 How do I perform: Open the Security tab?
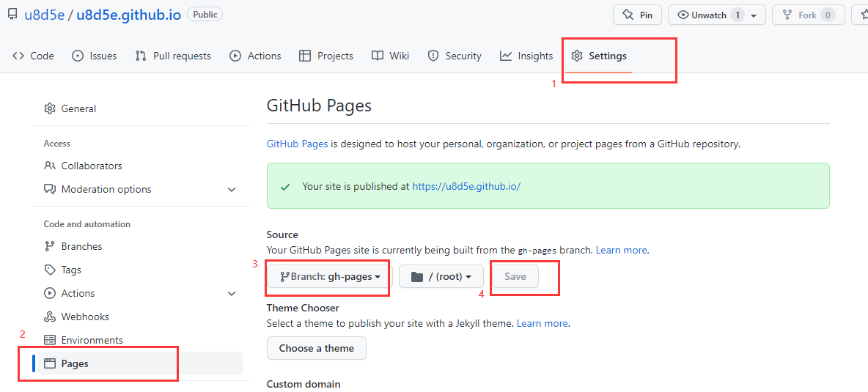pos(455,56)
